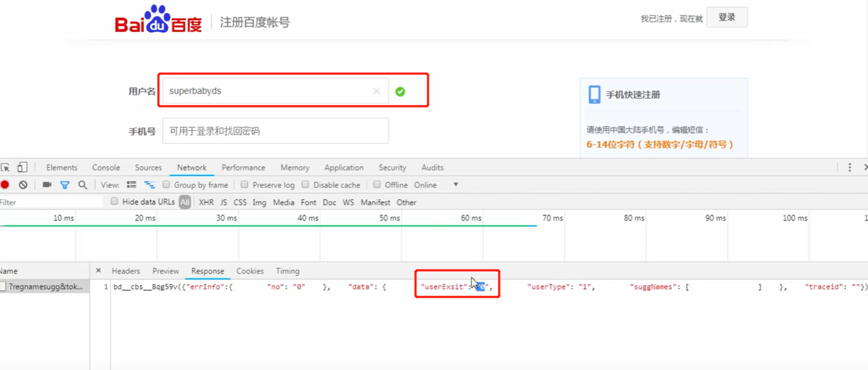Open the Security tab
Screen dimensions: 868x370
[392, 167]
